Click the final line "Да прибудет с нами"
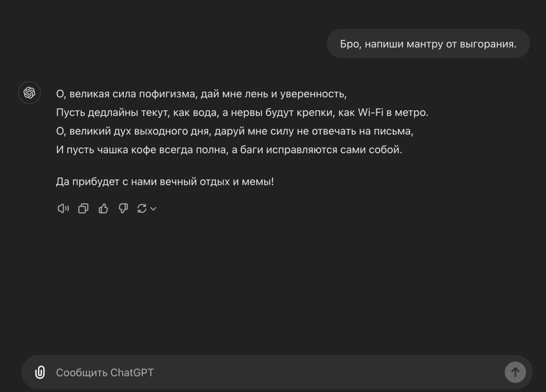This screenshot has height=392, width=546. click(165, 182)
